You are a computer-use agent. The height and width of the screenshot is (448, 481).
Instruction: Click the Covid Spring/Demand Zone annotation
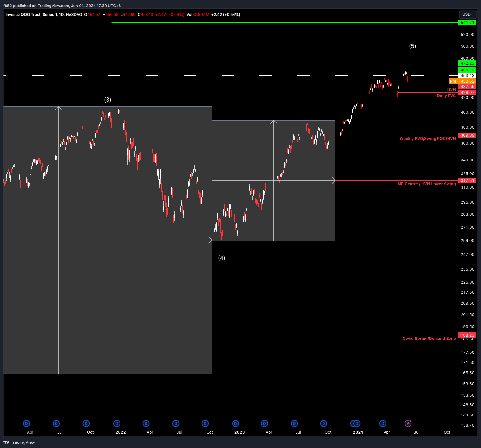429,339
